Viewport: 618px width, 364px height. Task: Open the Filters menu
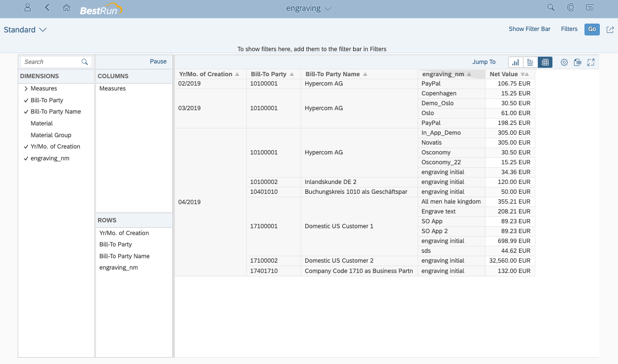569,29
